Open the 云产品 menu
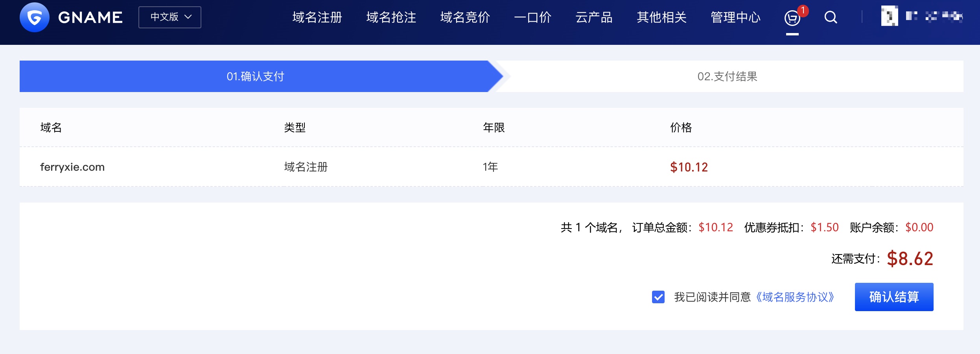Viewport: 980px width, 354px height. point(594,17)
